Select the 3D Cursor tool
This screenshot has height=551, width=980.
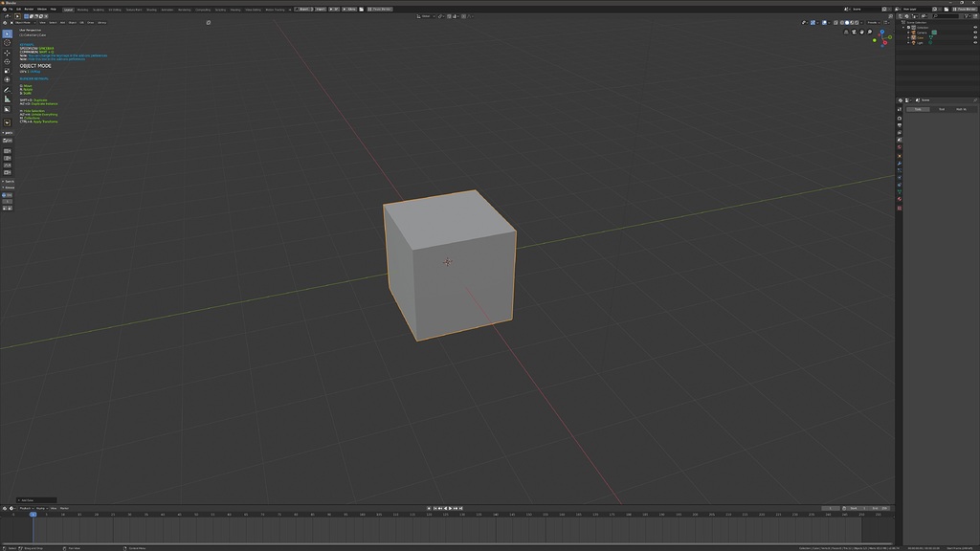click(7, 42)
